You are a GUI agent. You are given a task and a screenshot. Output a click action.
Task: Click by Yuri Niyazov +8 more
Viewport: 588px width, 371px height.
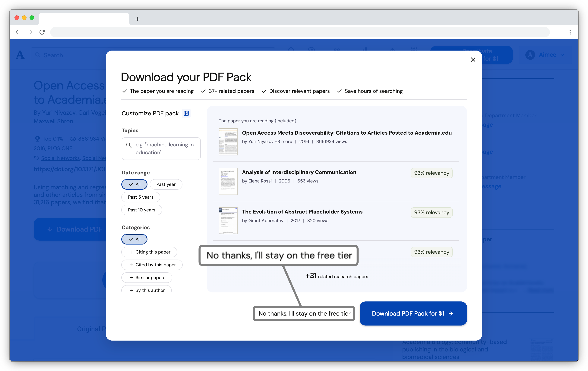point(267,142)
